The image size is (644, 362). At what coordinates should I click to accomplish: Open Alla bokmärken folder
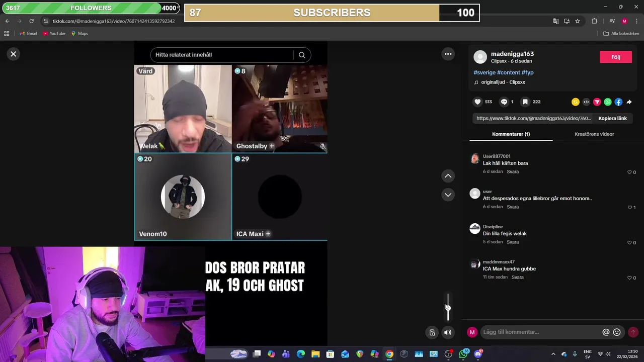(621, 33)
